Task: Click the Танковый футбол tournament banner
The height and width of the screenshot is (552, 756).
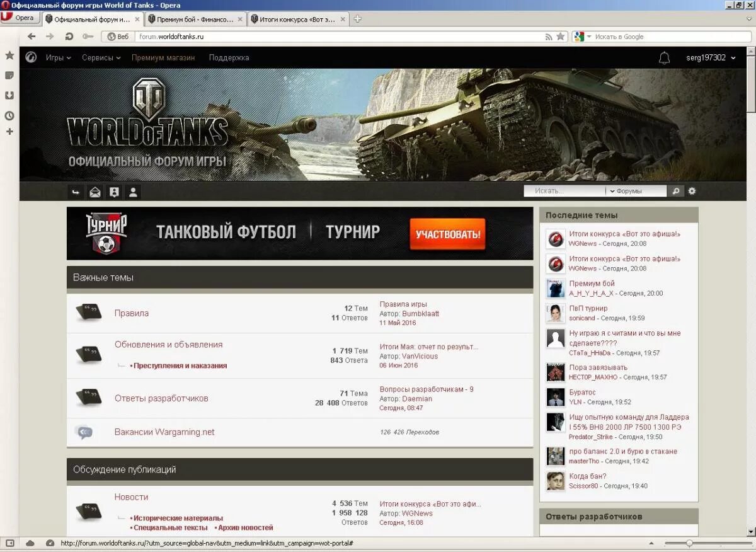Action: click(300, 234)
